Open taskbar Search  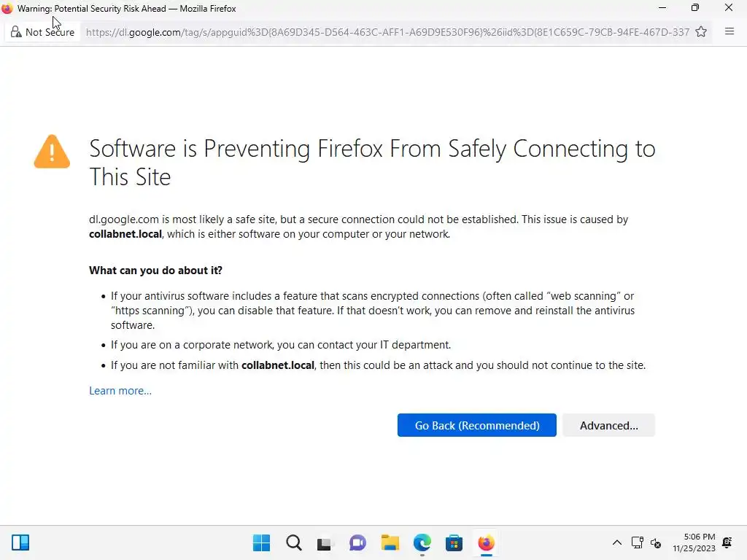click(x=293, y=543)
